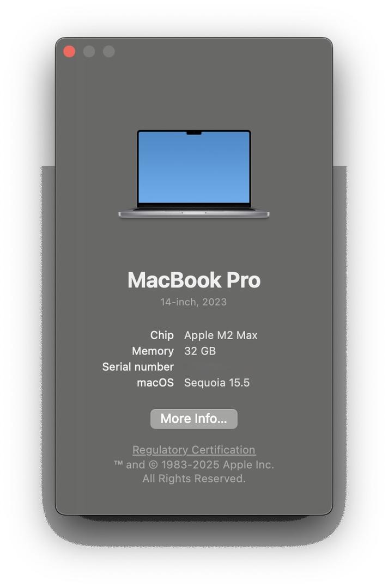The image size is (388, 588).
Task: Open More Info... system details
Action: [194, 419]
